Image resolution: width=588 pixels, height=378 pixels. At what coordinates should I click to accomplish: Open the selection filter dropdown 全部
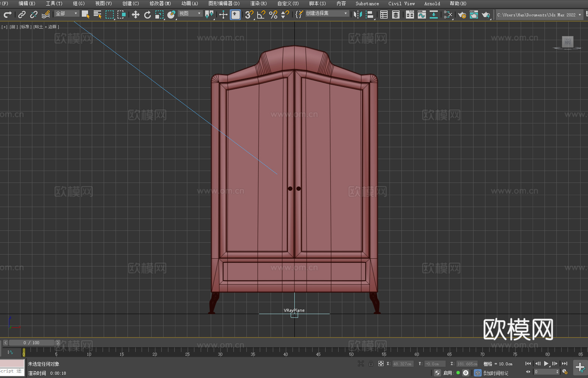[x=67, y=13]
